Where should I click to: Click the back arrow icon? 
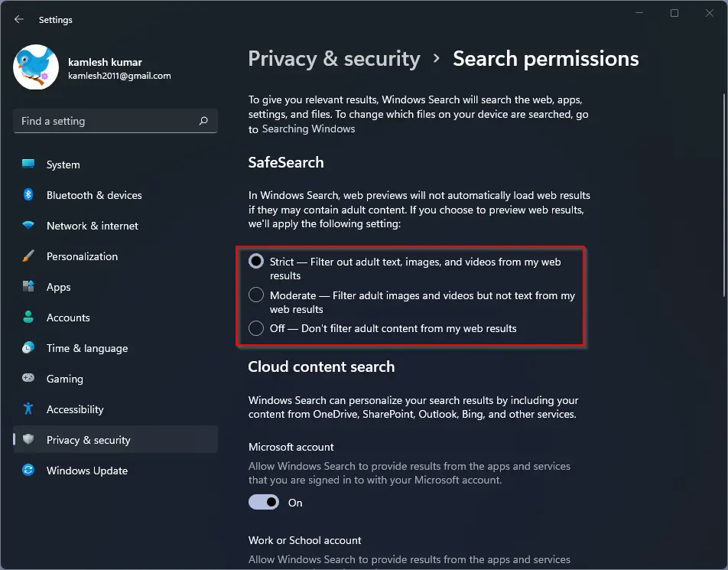(18, 20)
